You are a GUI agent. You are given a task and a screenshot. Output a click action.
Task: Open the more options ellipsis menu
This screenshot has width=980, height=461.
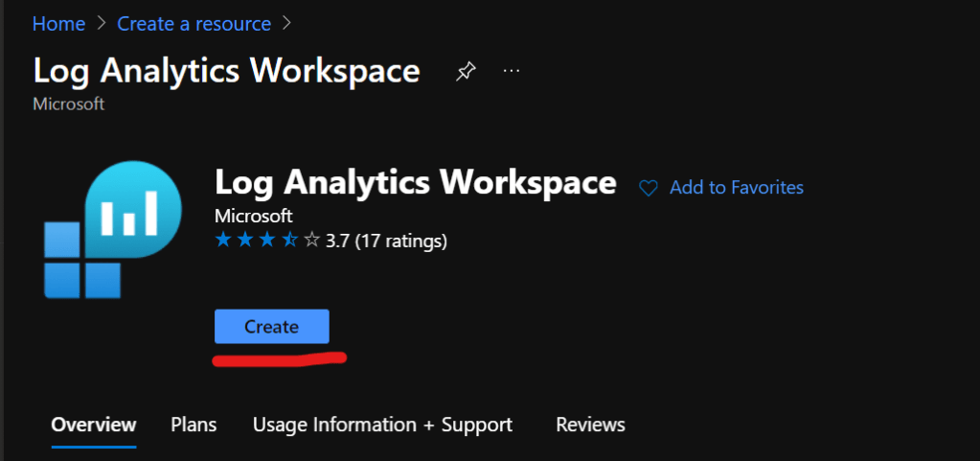tap(512, 72)
